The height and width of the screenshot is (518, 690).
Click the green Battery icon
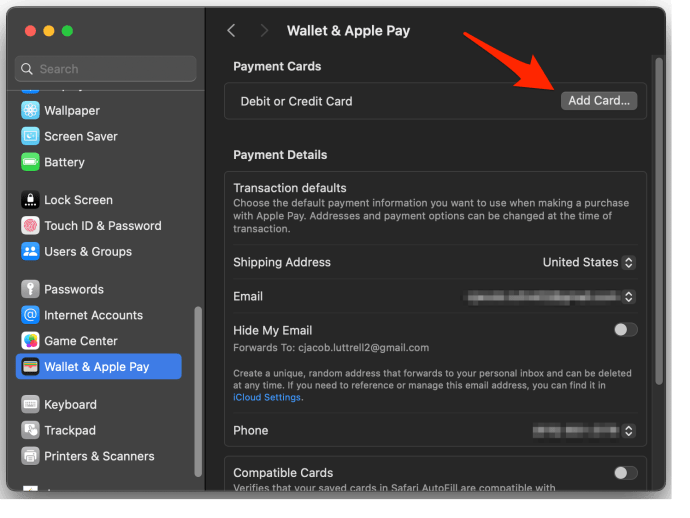coord(30,162)
